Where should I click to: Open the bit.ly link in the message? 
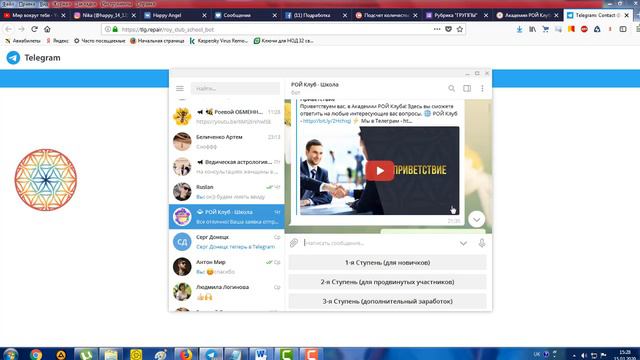pos(327,121)
